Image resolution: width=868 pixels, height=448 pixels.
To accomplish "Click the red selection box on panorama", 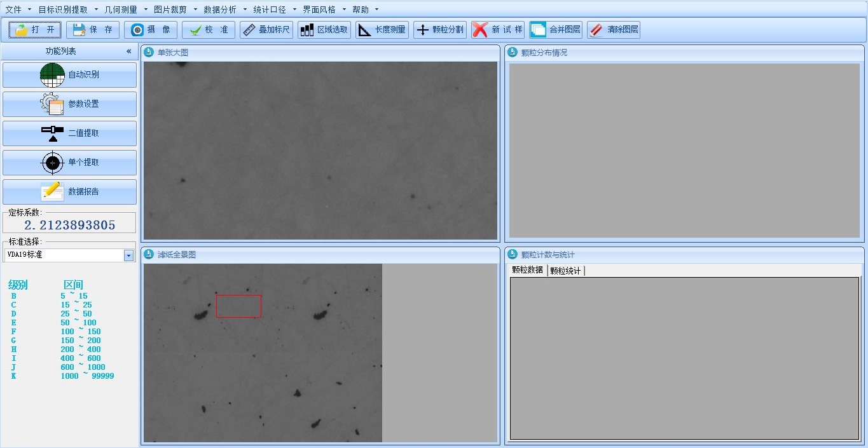I will pos(238,306).
